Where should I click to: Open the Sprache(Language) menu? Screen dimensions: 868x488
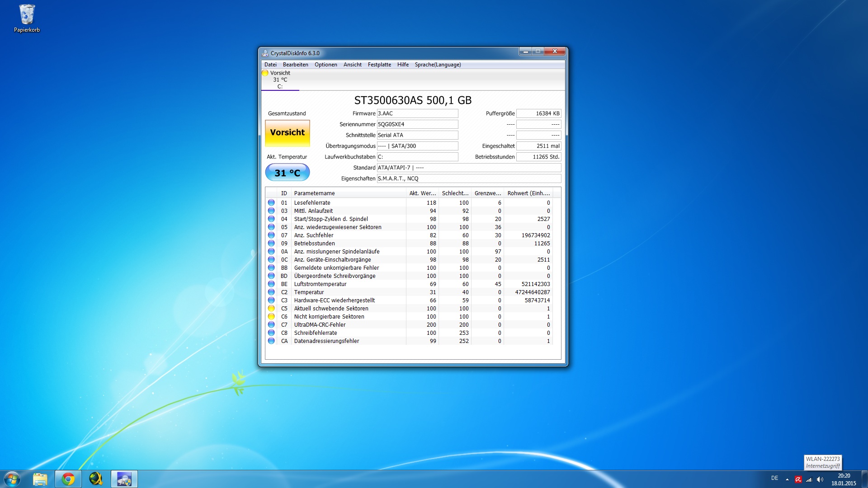click(438, 65)
